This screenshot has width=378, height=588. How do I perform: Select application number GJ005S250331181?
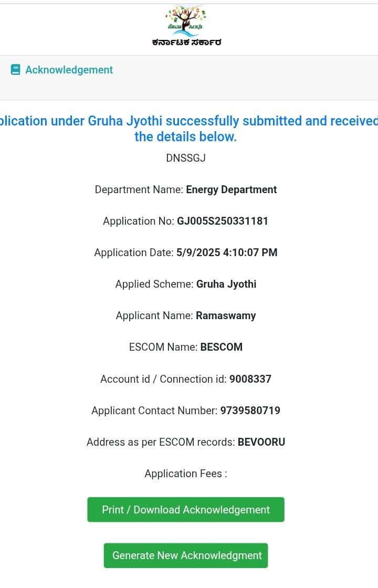(223, 221)
